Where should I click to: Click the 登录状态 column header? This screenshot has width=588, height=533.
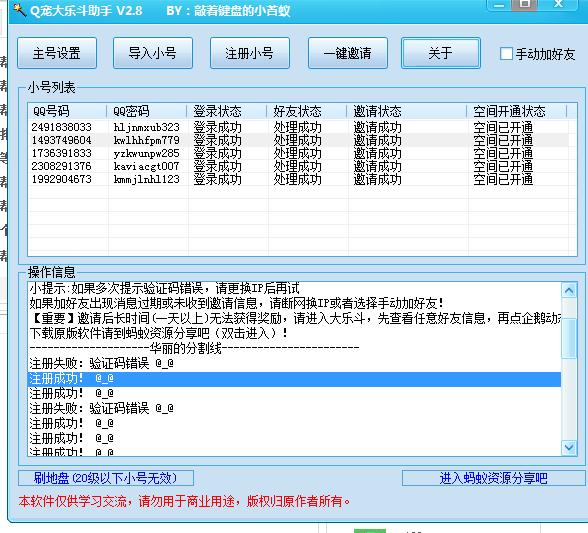[x=227, y=111]
